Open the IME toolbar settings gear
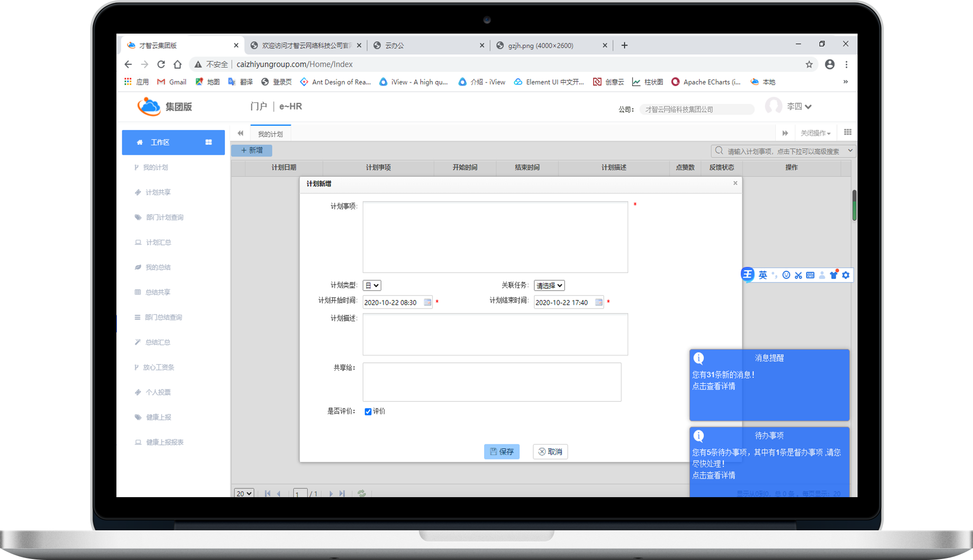The width and height of the screenshot is (973, 560). [x=846, y=275]
